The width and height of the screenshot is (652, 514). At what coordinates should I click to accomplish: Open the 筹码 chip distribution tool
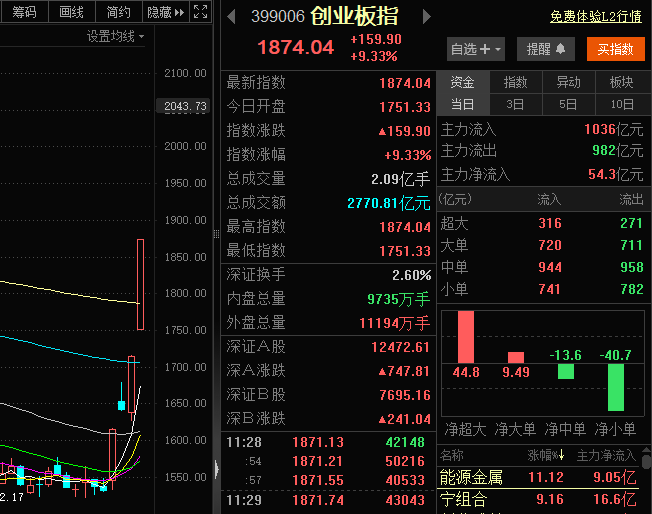24,12
